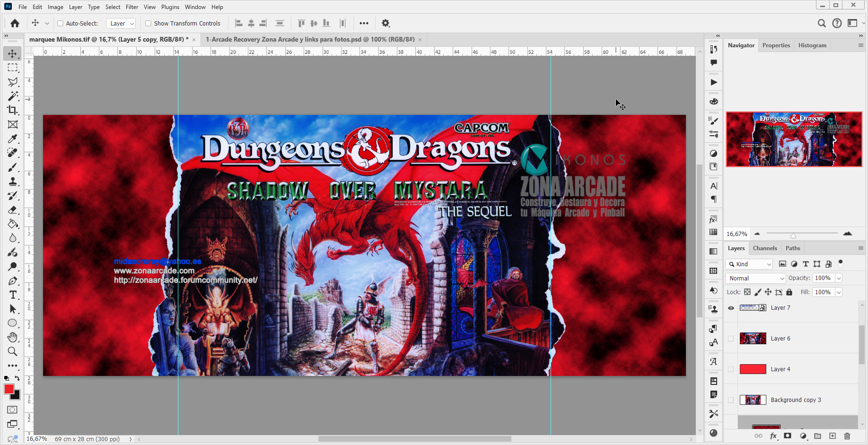Delete layer using the trash icon
868x445 pixels.
(847, 436)
